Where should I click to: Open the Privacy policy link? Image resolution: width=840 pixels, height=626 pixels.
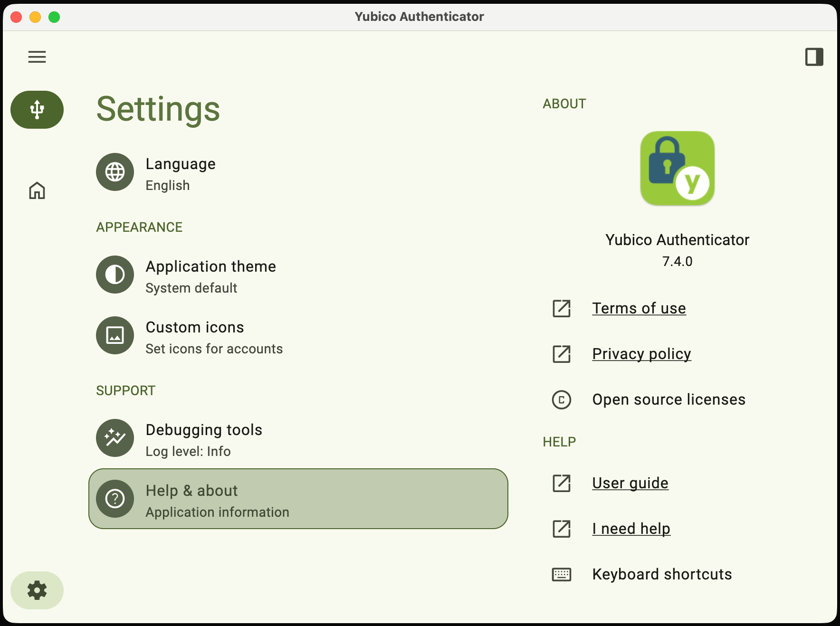[x=641, y=354]
